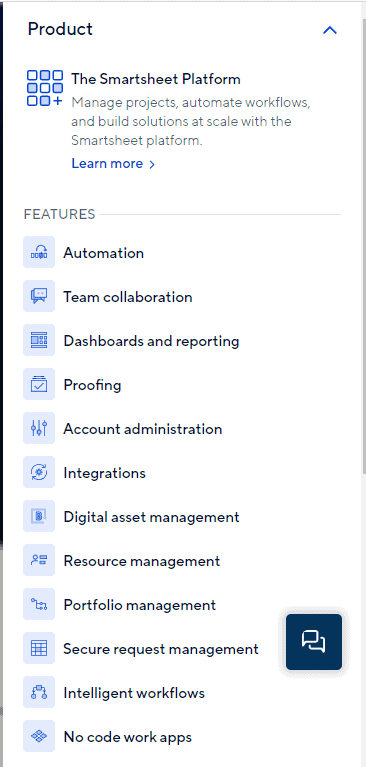
Task: Click the Dashboards and reporting icon
Action: 39,340
